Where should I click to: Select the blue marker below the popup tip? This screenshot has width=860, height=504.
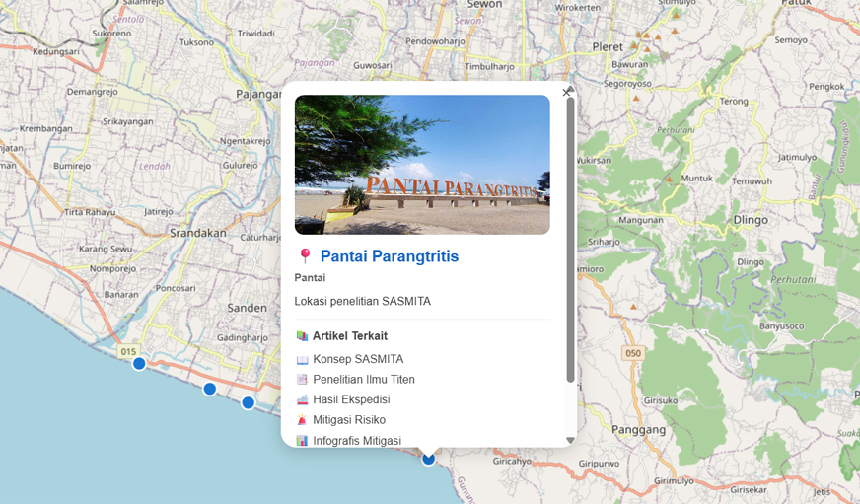point(428,459)
